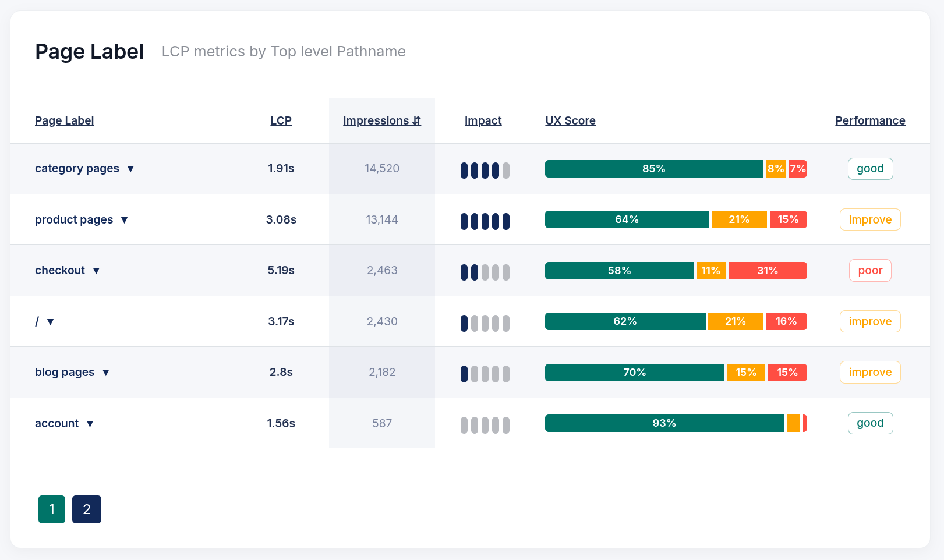Click the poor badge for checkout
The image size is (944, 560).
870,271
